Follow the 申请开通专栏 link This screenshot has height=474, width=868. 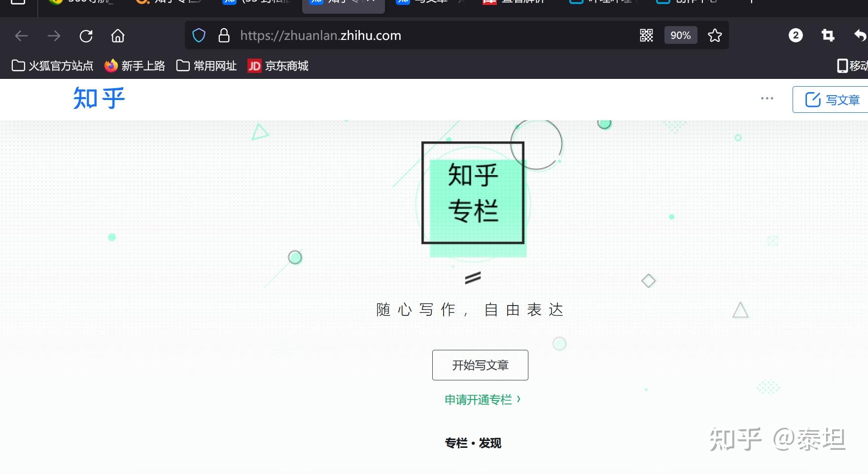point(483,400)
